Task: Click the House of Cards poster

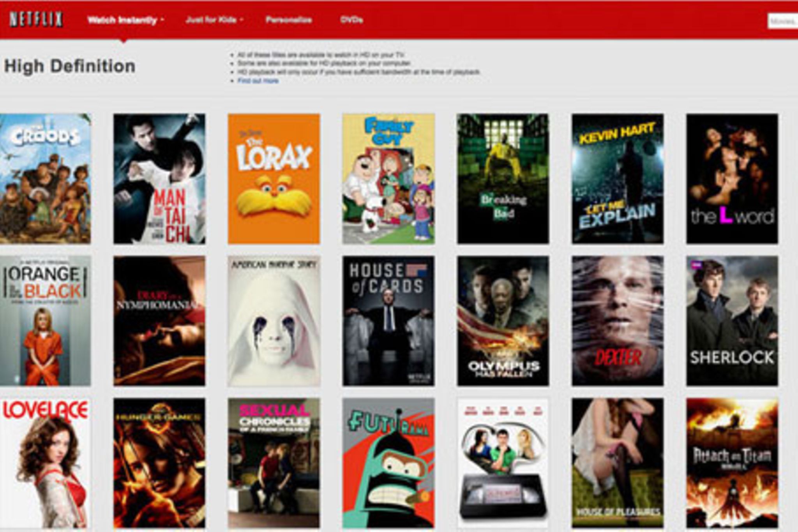Action: [388, 321]
